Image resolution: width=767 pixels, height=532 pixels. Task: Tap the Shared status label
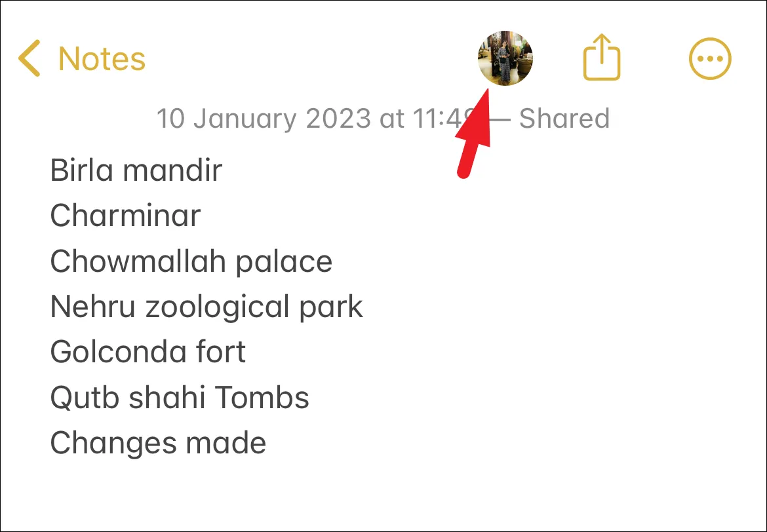tap(564, 119)
